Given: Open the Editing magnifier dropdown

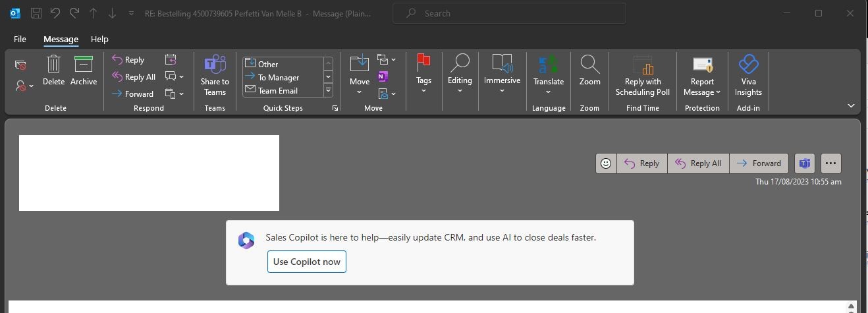Looking at the screenshot, I should (460, 74).
